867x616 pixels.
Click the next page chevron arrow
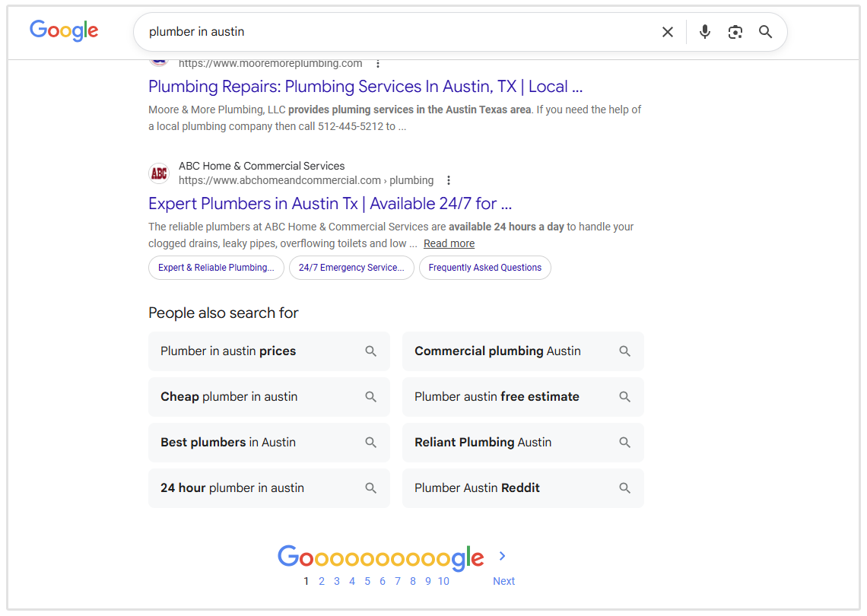coord(502,556)
